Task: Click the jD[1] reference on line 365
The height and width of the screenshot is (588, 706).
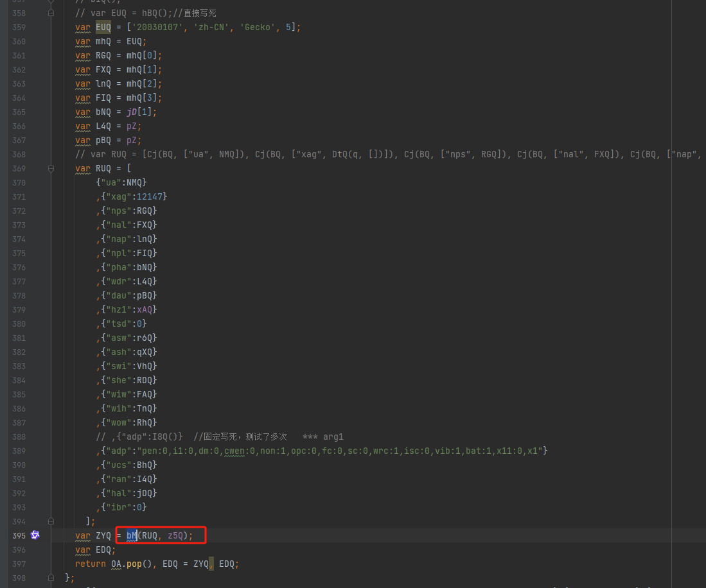Action: pos(139,112)
